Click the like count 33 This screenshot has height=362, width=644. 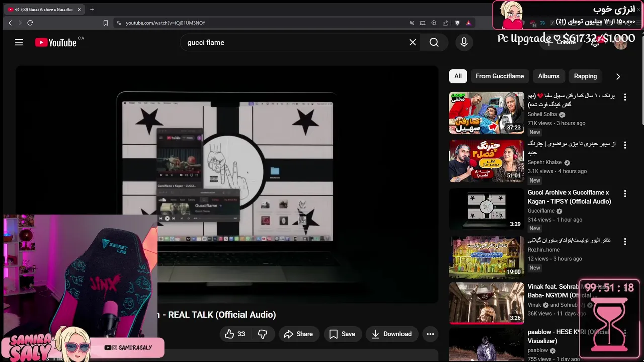point(242,334)
